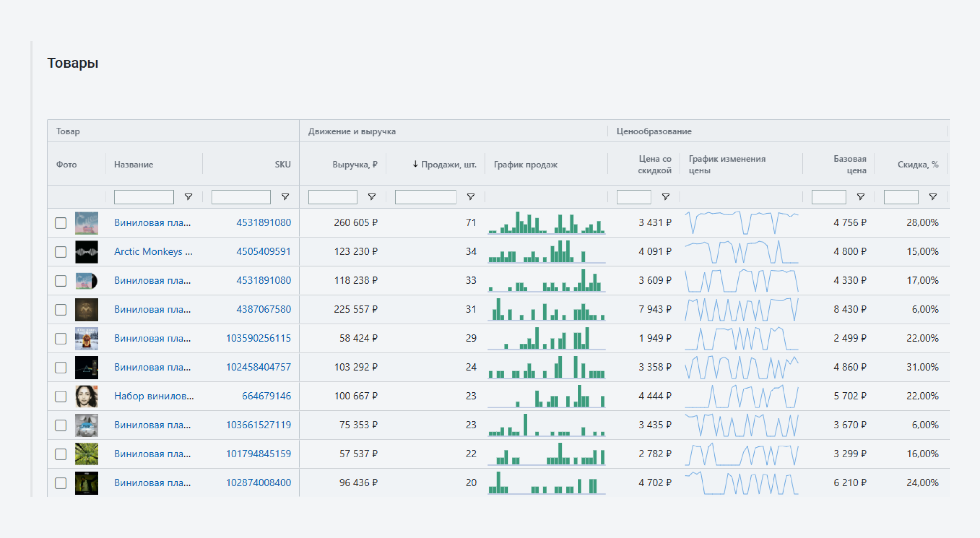The image size is (980, 538).
Task: Open the filter icon for the Выручка column
Action: (372, 197)
